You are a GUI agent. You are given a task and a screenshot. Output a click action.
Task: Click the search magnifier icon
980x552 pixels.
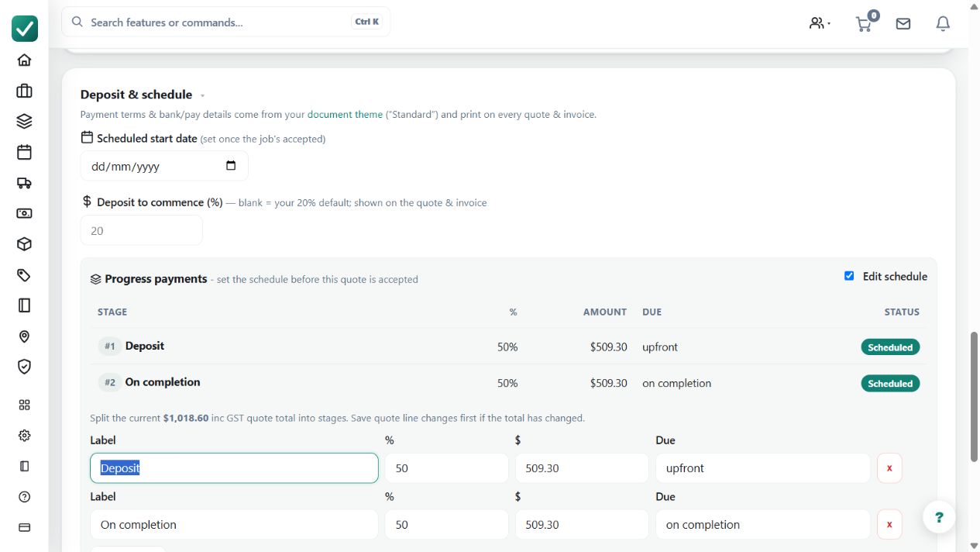(77, 22)
